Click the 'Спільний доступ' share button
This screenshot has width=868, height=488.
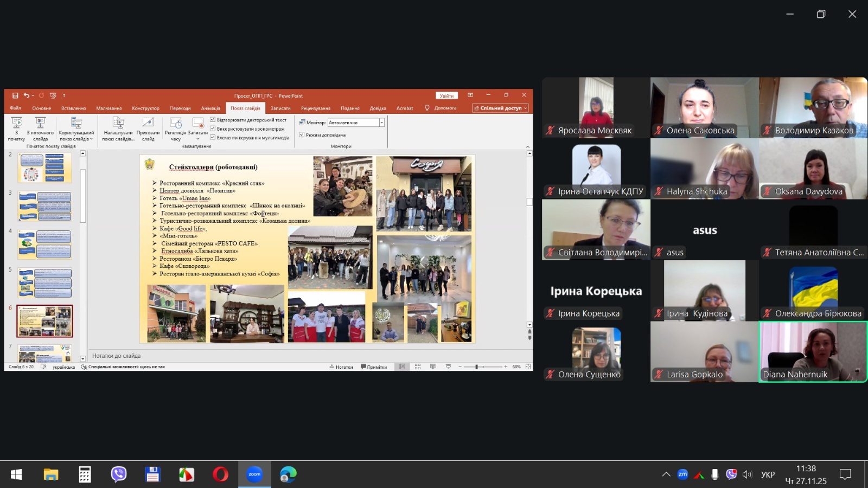(500, 108)
